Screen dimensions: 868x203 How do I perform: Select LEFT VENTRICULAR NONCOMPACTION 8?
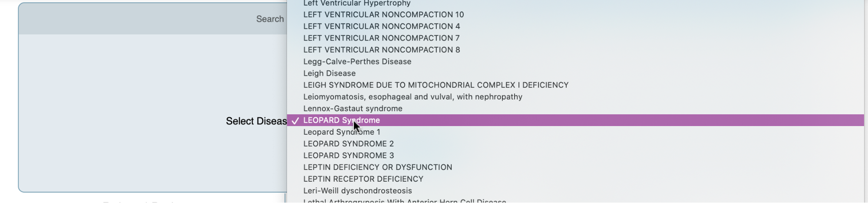[x=575, y=50]
